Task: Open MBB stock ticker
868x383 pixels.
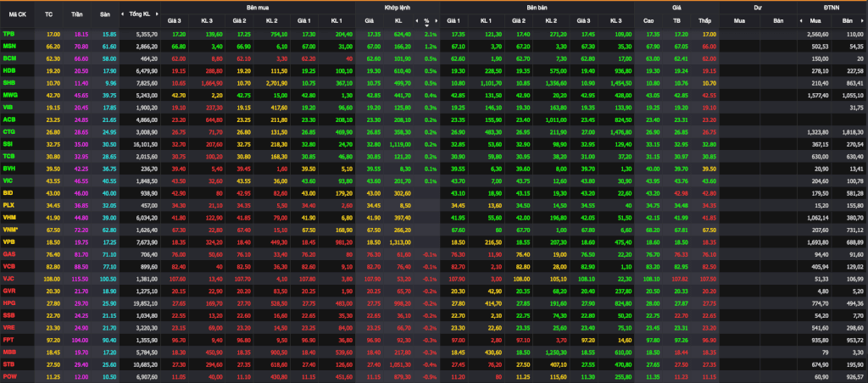Action: pos(8,350)
